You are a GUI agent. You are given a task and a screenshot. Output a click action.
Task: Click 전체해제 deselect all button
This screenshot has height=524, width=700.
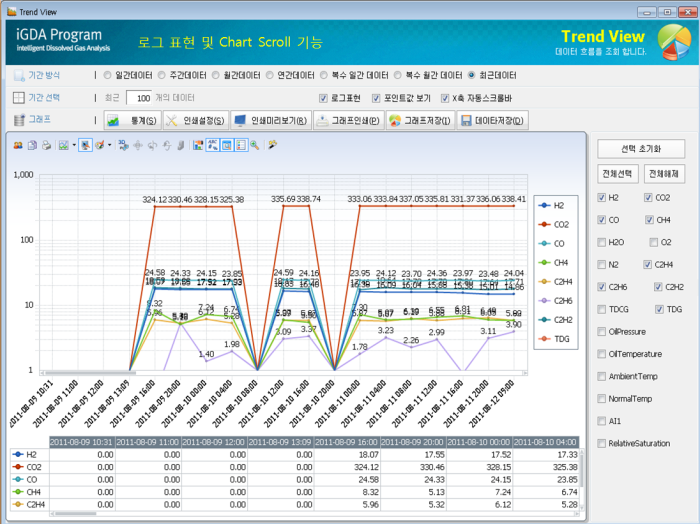664,174
